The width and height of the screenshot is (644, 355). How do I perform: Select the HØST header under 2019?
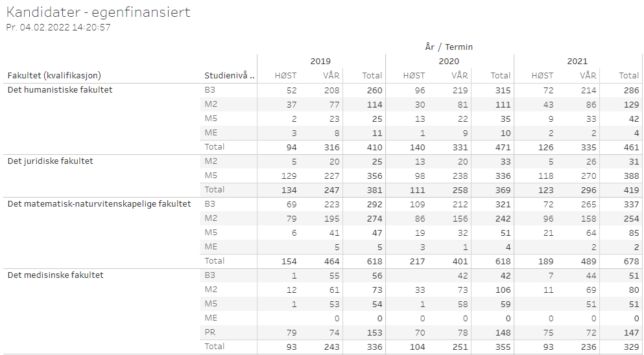click(x=285, y=76)
